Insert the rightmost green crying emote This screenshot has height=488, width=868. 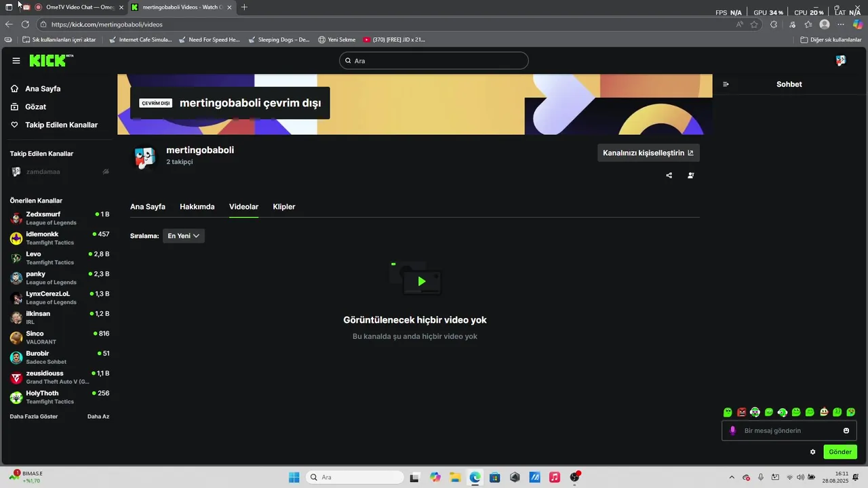(851, 412)
